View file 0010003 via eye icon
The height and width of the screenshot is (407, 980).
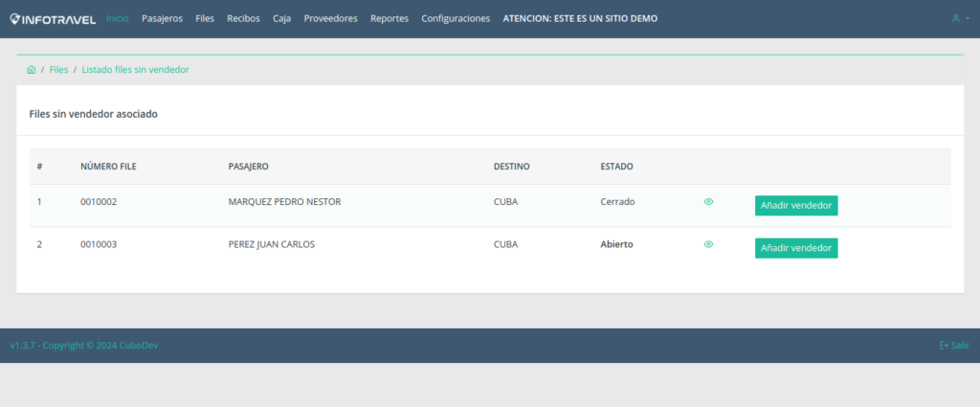(708, 244)
